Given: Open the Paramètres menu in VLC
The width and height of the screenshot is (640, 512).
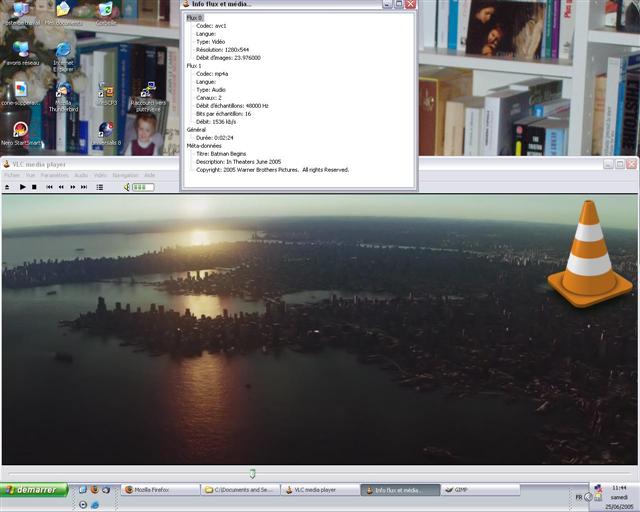Looking at the screenshot, I should 55,175.
